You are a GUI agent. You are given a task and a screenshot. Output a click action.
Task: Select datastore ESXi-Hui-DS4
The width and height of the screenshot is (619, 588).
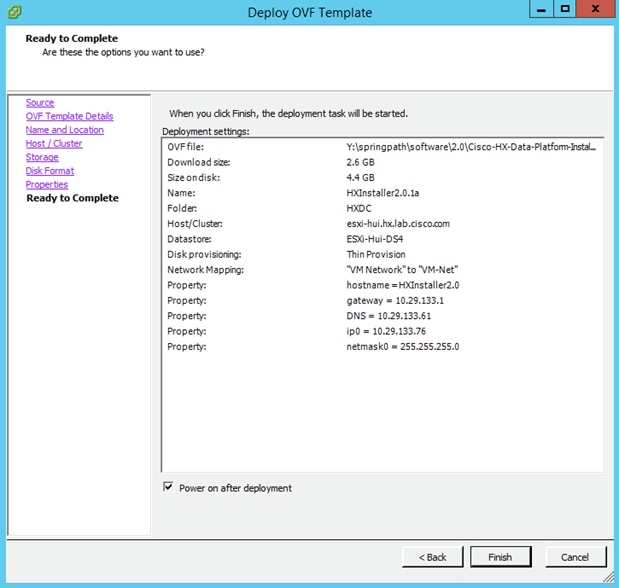tap(375, 239)
